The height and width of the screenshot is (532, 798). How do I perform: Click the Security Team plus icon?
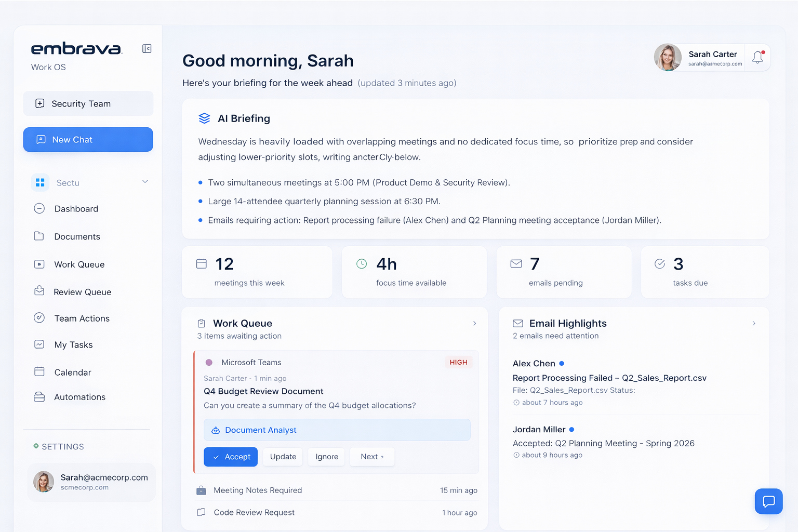coord(39,103)
